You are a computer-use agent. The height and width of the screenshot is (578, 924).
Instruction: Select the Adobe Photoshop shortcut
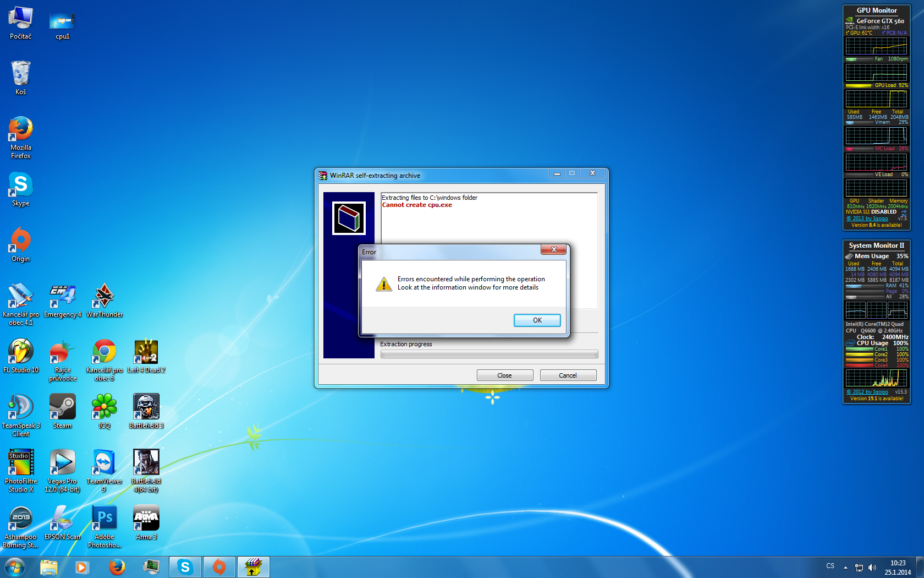pos(104,527)
